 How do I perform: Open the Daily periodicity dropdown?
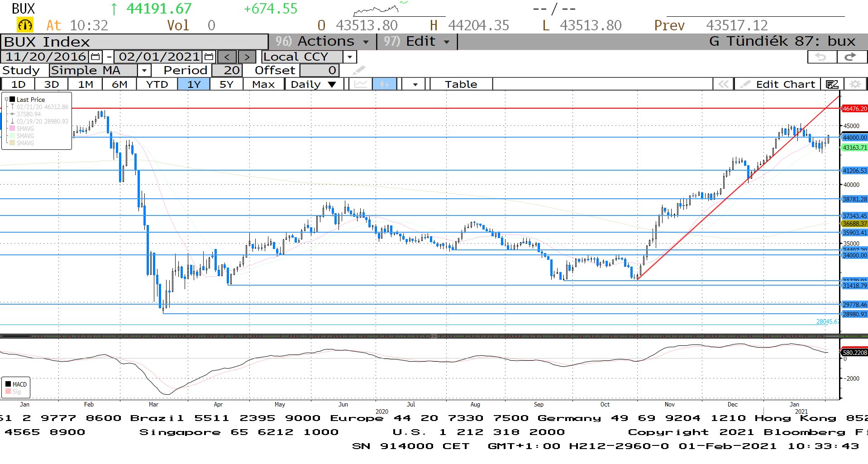point(313,84)
